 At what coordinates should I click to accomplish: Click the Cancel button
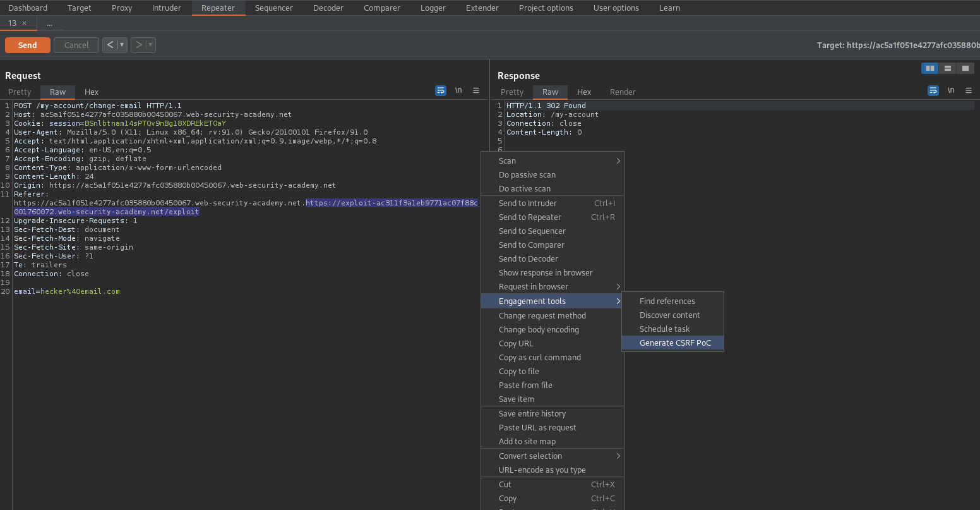(76, 45)
